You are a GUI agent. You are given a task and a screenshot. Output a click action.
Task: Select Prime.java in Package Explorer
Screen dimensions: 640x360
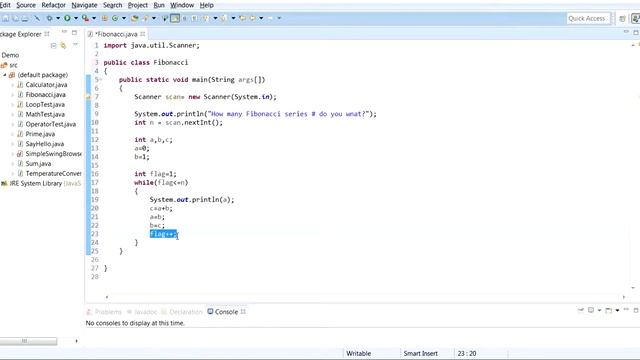pos(40,134)
